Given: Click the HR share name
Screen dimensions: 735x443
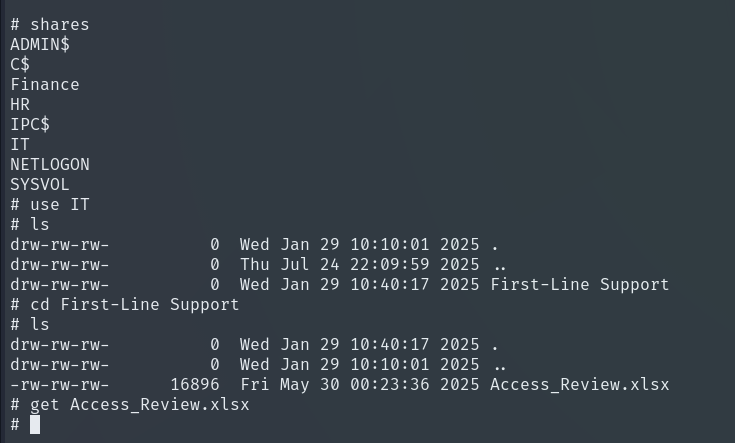Looking at the screenshot, I should tap(20, 104).
